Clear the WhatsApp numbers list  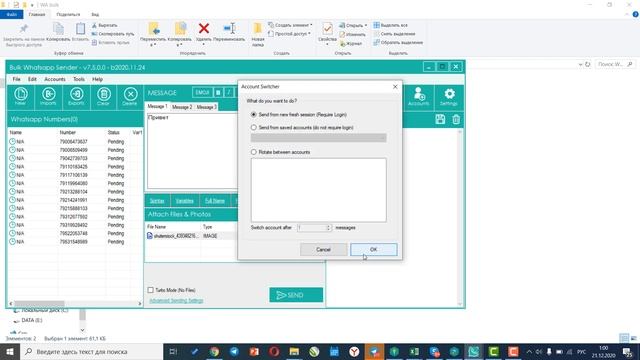point(103,97)
